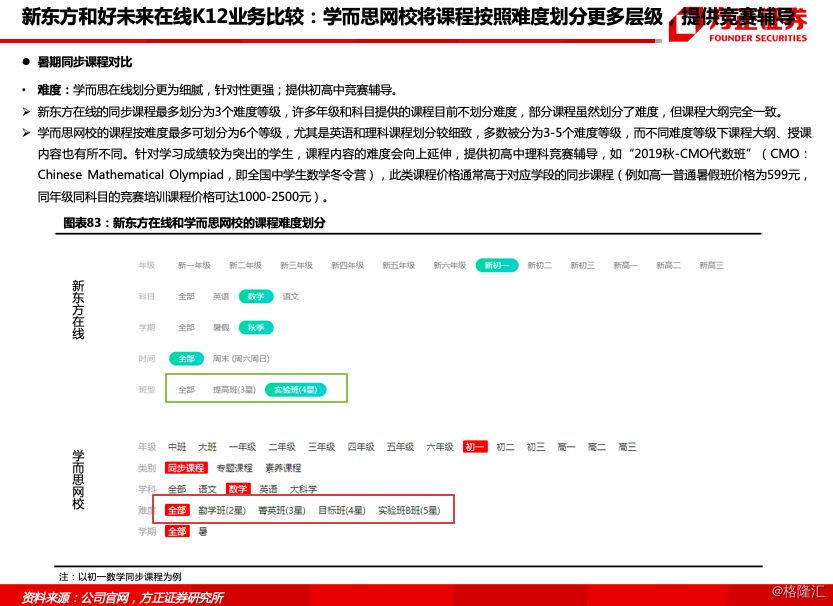Select grade 新二年级 in 新东方在线 filter
This screenshot has width=833, height=606.
[245, 265]
